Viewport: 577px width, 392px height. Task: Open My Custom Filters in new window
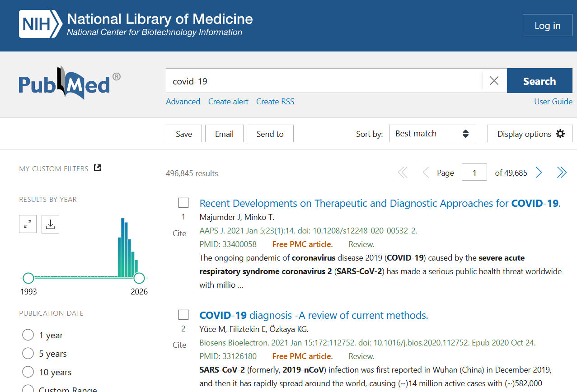point(97,167)
